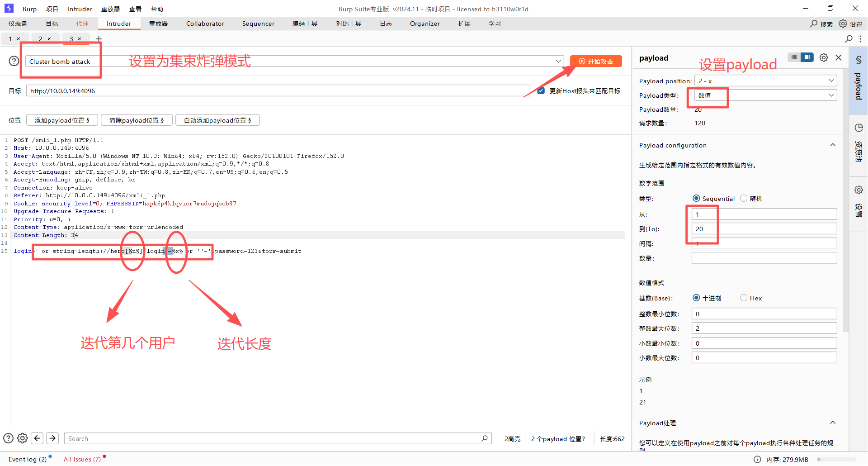Image resolution: width=868 pixels, height=466 pixels.
Task: Focus the 目标 URL input field
Action: (x=278, y=90)
